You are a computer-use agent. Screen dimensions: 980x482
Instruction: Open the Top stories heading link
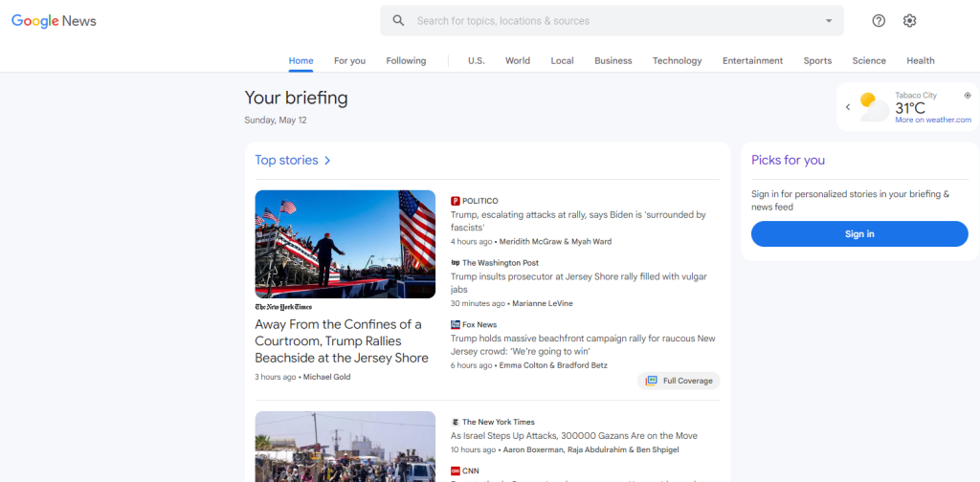click(x=286, y=161)
